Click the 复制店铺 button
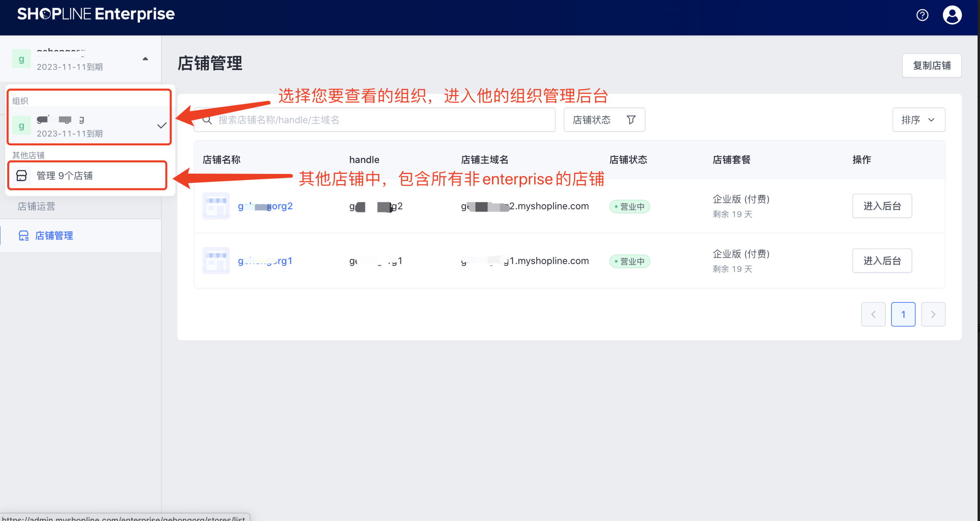Screen dimensions: 980x521 pyautogui.click(x=931, y=65)
